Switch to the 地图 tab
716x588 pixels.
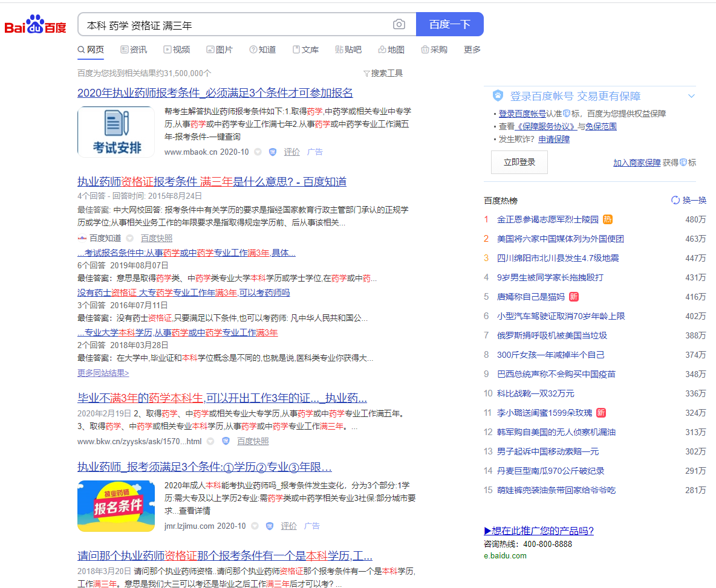coord(391,50)
